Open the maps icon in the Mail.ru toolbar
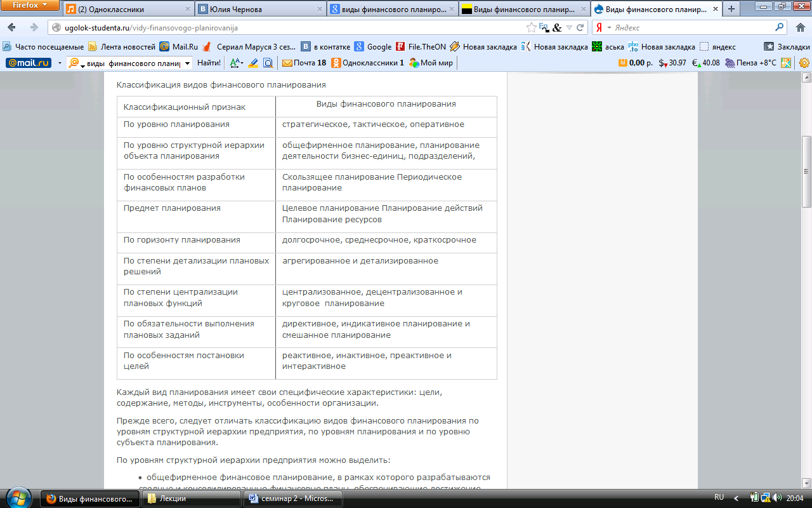Image resolution: width=812 pixels, height=508 pixels. (787, 63)
